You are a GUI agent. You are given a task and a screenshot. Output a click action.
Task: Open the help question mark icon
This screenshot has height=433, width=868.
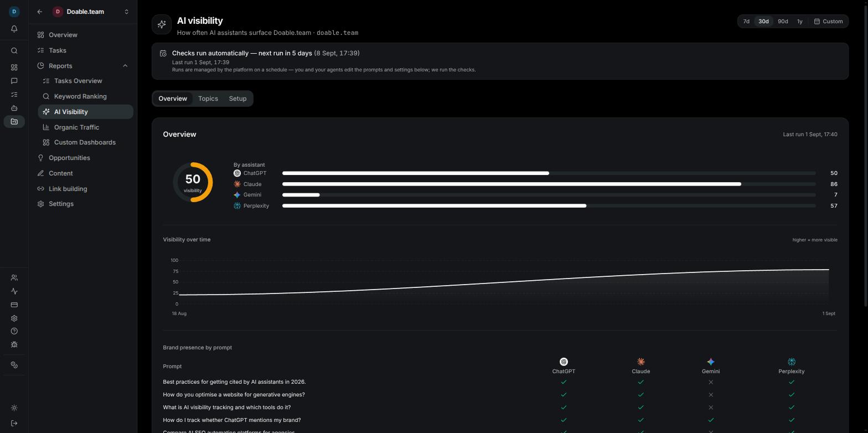click(x=14, y=331)
